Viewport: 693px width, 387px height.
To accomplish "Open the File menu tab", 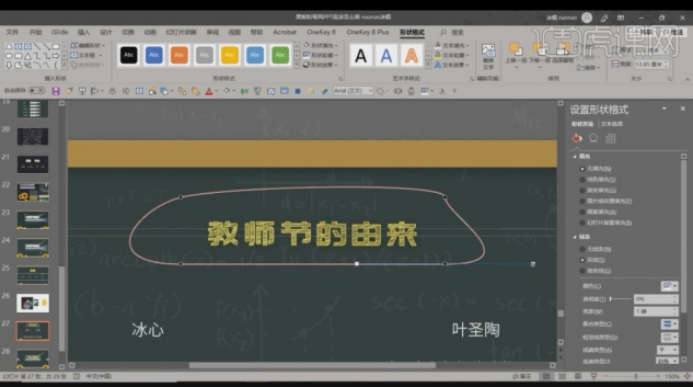I will click(12, 32).
